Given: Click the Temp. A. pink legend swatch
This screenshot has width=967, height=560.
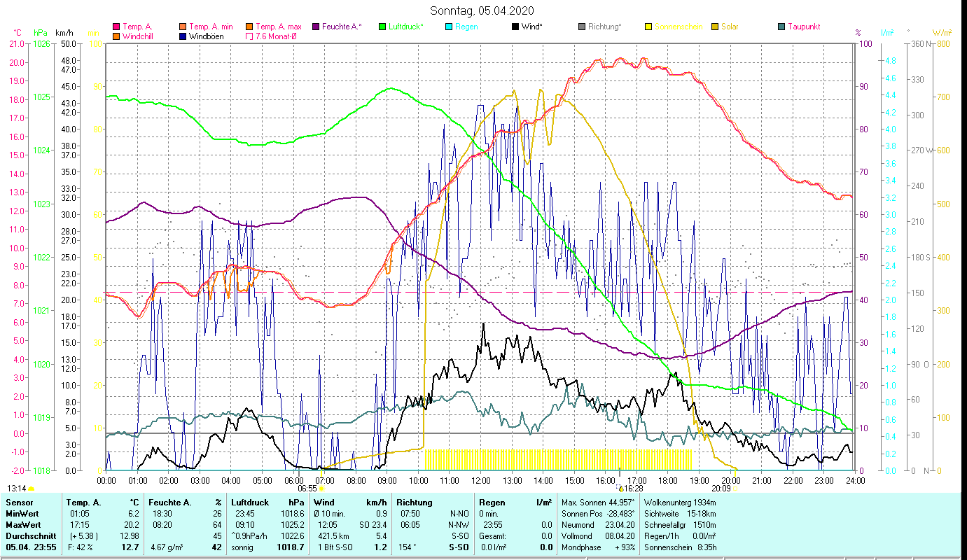Looking at the screenshot, I should (116, 27).
